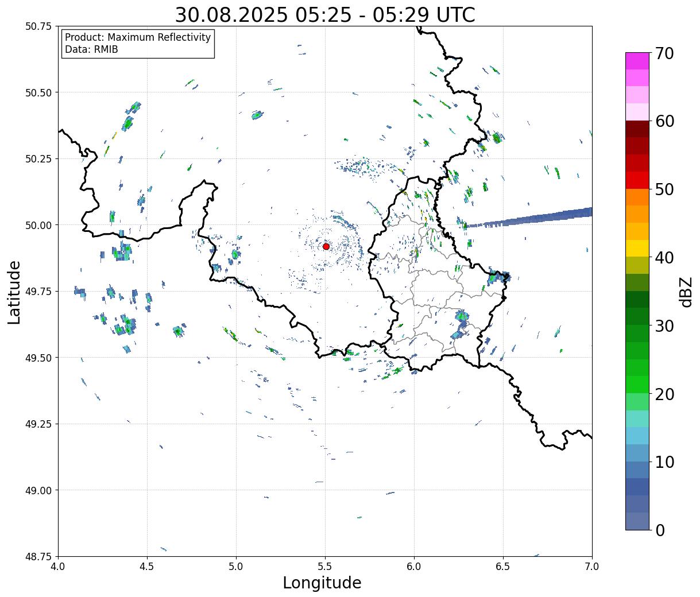
Task: Click the bright red swatch just above 50
Action: 637,180
